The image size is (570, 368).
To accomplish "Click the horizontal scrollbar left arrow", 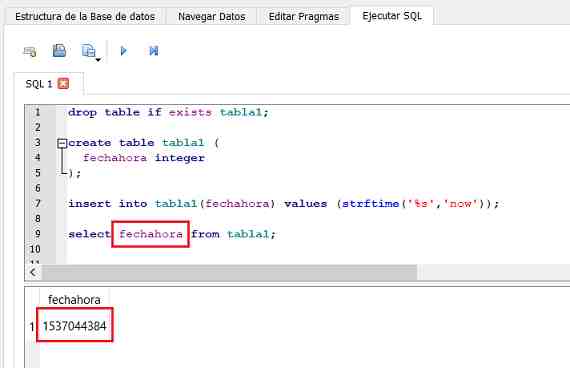I will [x=33, y=272].
